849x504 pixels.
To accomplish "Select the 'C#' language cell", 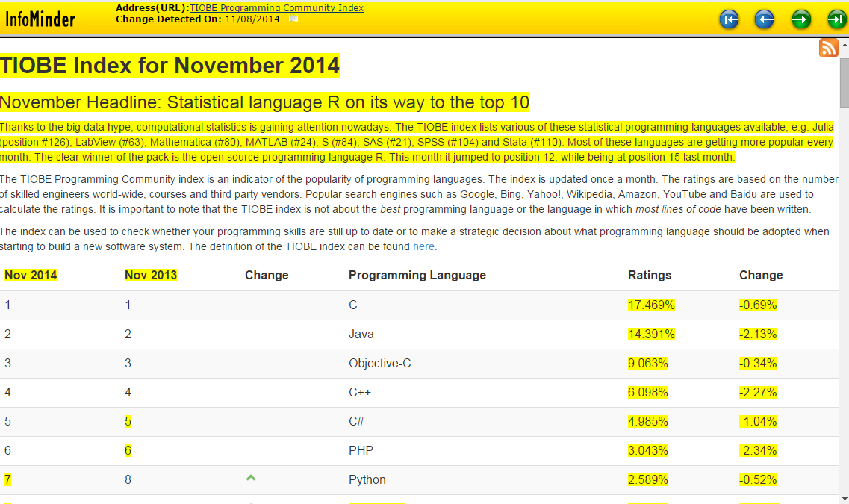I will tap(356, 422).
